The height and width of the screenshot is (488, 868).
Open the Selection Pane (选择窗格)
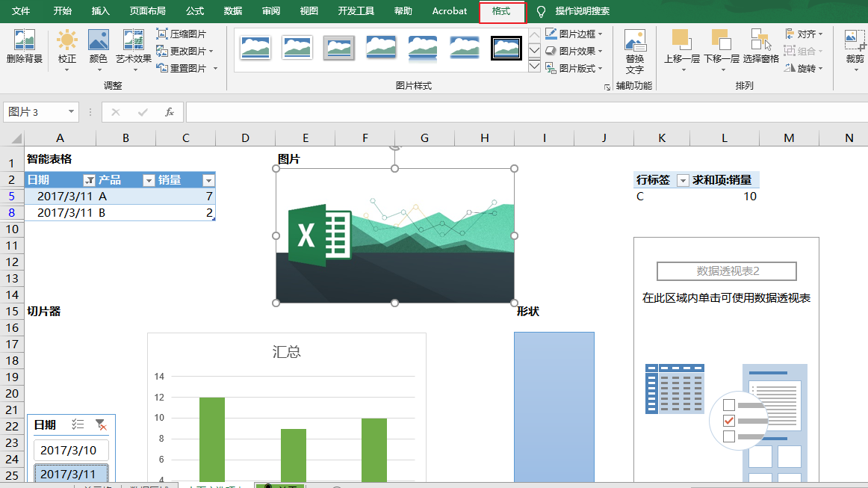[x=760, y=46]
